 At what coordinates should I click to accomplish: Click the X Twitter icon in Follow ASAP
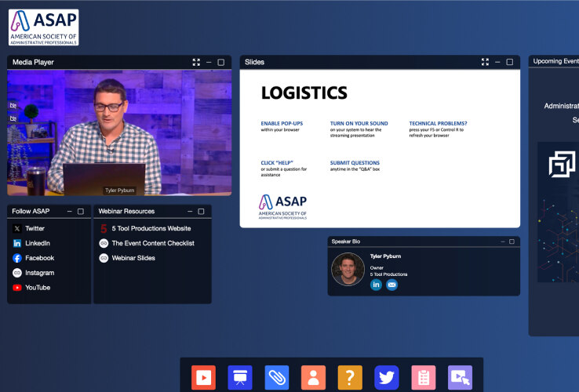point(17,228)
